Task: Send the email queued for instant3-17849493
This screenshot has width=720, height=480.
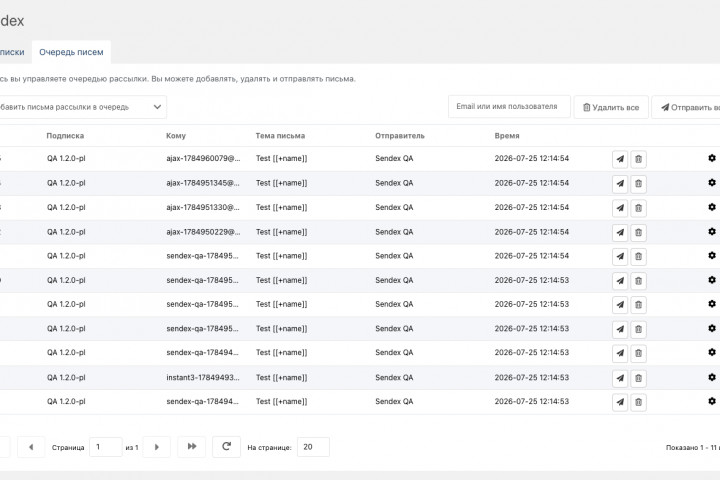Action: (620, 378)
